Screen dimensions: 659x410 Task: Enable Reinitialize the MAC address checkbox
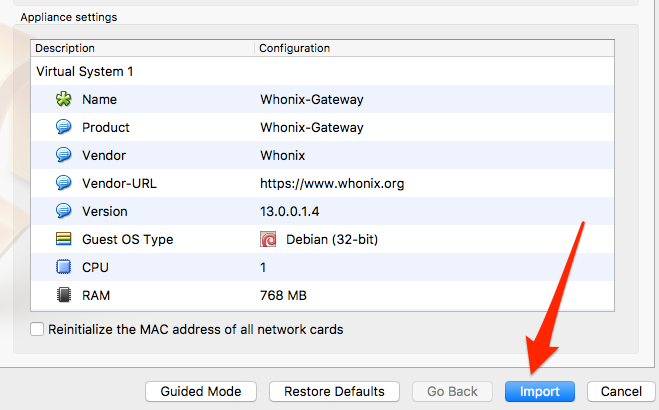(x=37, y=329)
